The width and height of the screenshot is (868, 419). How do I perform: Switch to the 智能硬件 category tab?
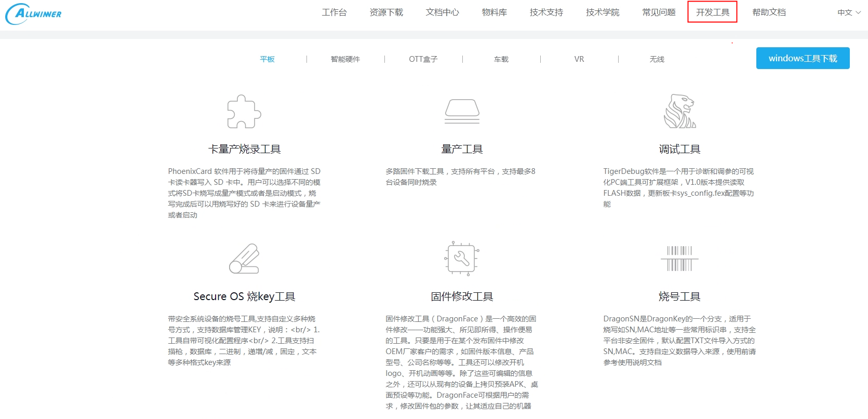[x=345, y=59]
